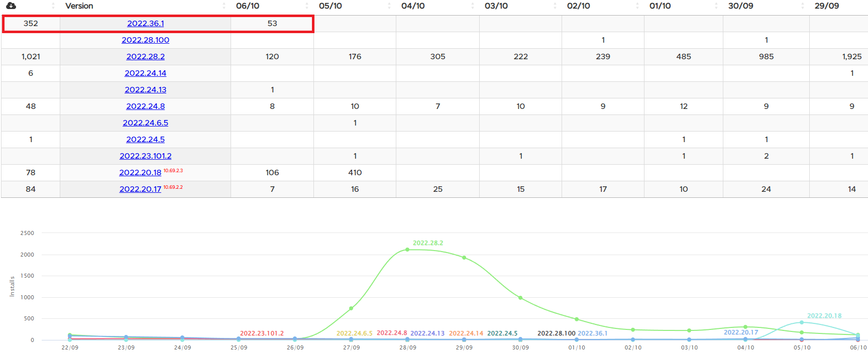Select the 985 cell in 2022.28.2 row

click(x=766, y=57)
